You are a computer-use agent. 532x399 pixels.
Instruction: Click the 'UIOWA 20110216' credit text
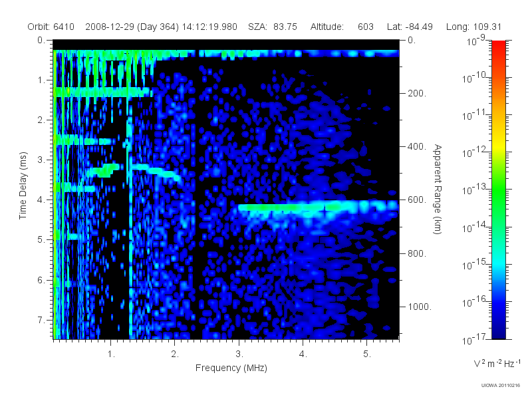(501, 386)
